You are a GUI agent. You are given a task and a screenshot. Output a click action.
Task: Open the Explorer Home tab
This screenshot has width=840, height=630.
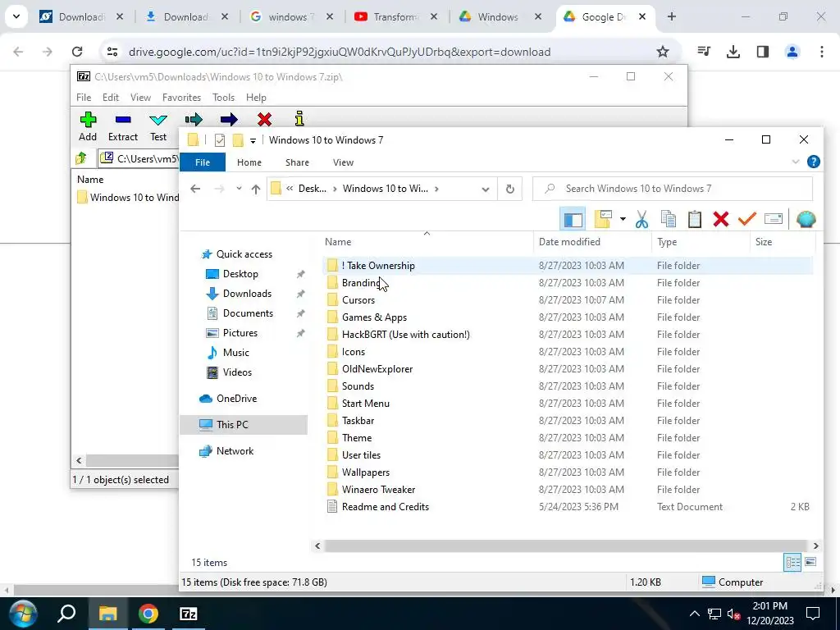click(x=249, y=162)
